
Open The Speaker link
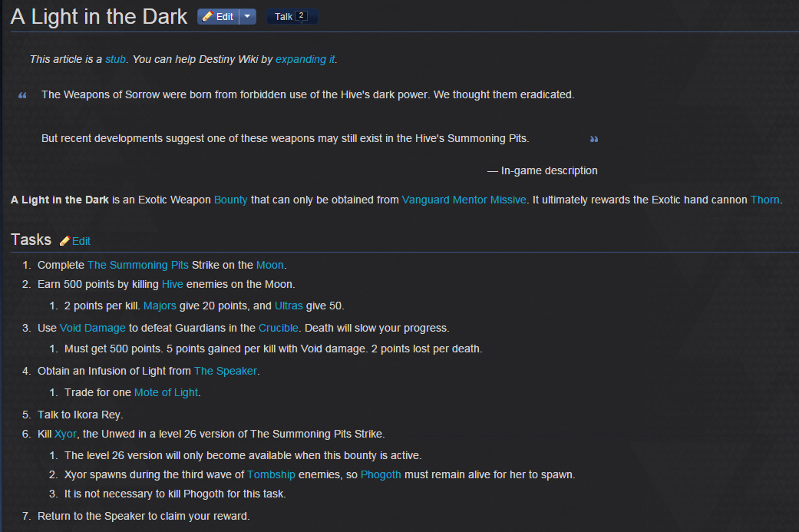point(225,371)
